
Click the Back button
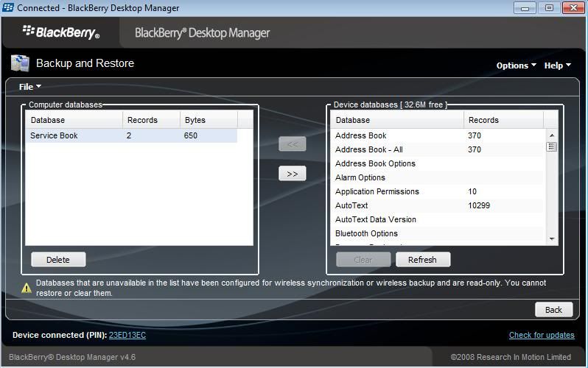pos(553,310)
